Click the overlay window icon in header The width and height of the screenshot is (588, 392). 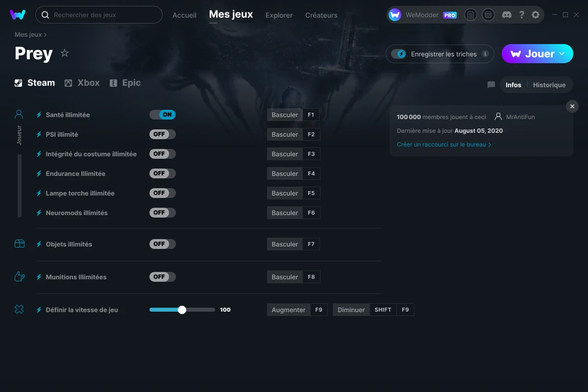point(488,15)
